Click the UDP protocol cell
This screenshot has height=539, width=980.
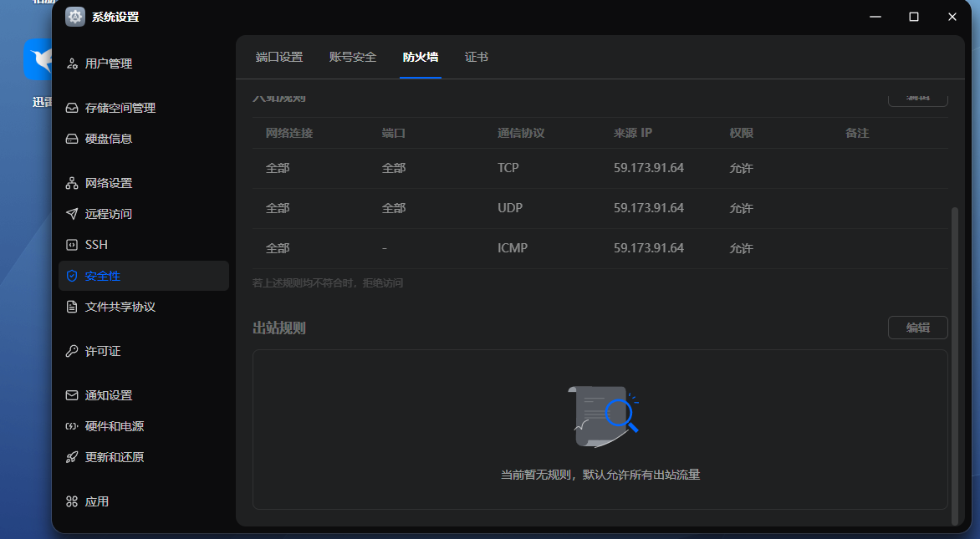coord(510,208)
